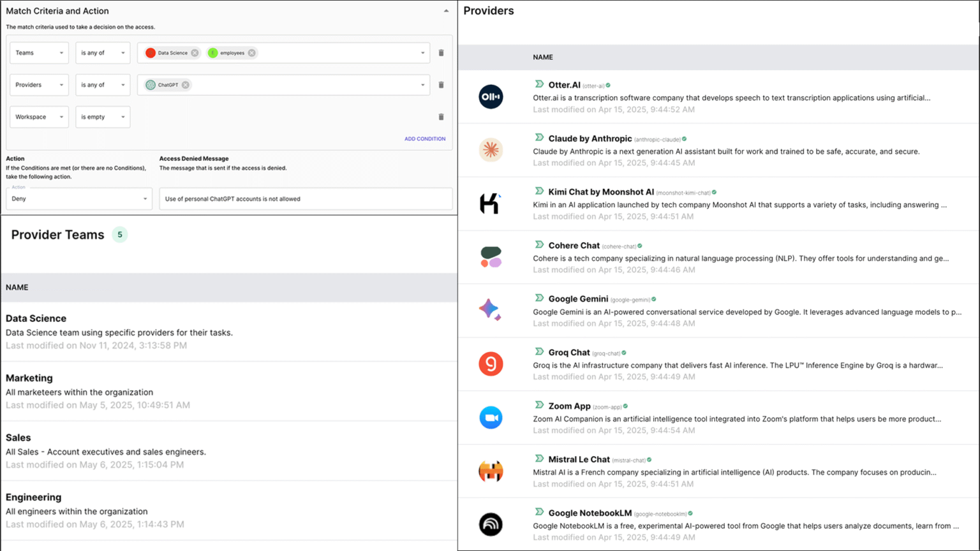Click the Google Gemini sparkle icon

click(489, 309)
